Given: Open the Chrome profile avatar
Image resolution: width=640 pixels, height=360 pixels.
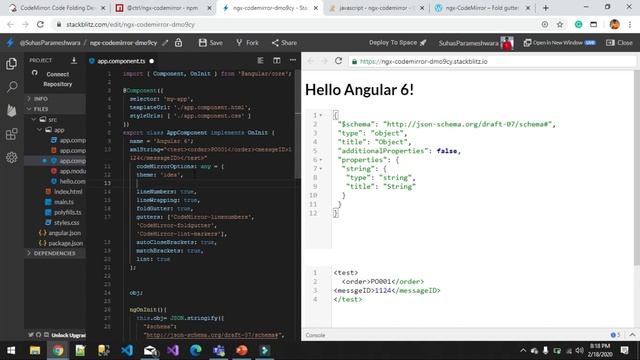Looking at the screenshot, I should tap(614, 24).
